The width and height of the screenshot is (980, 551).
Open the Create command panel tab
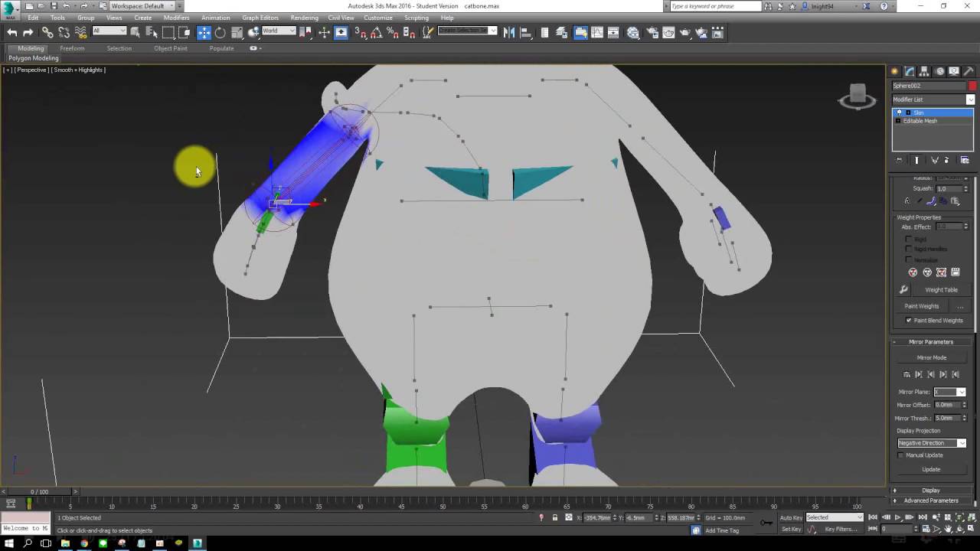click(x=894, y=71)
